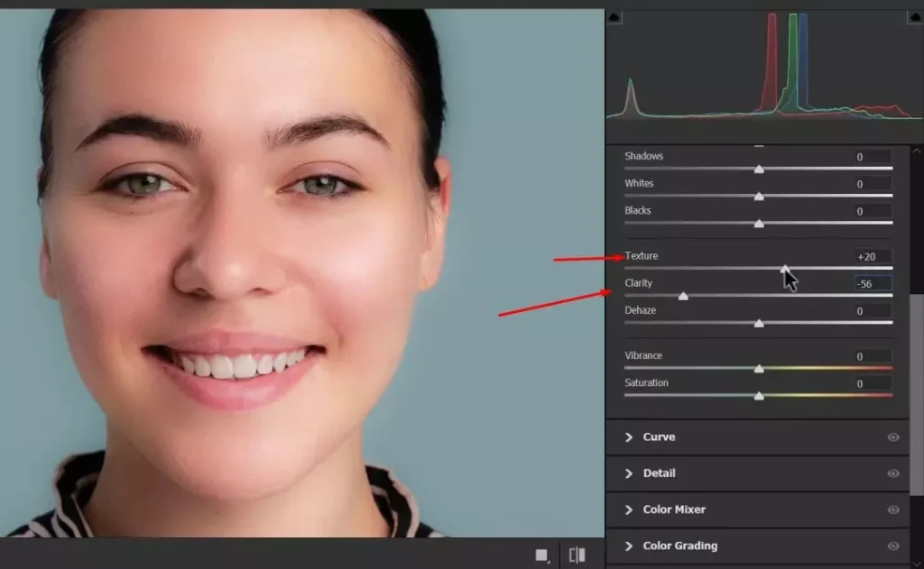The height and width of the screenshot is (569, 924).
Task: Expand the Detail section
Action: (x=629, y=473)
